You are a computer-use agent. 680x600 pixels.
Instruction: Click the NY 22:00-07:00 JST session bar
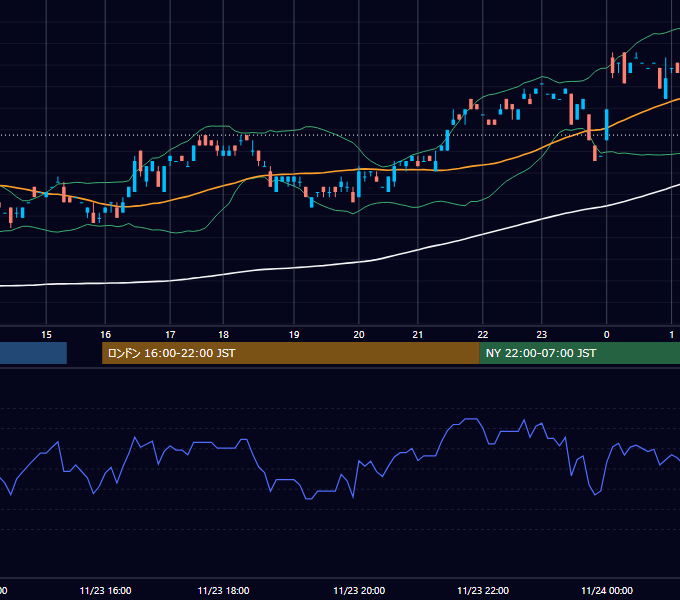tap(579, 353)
